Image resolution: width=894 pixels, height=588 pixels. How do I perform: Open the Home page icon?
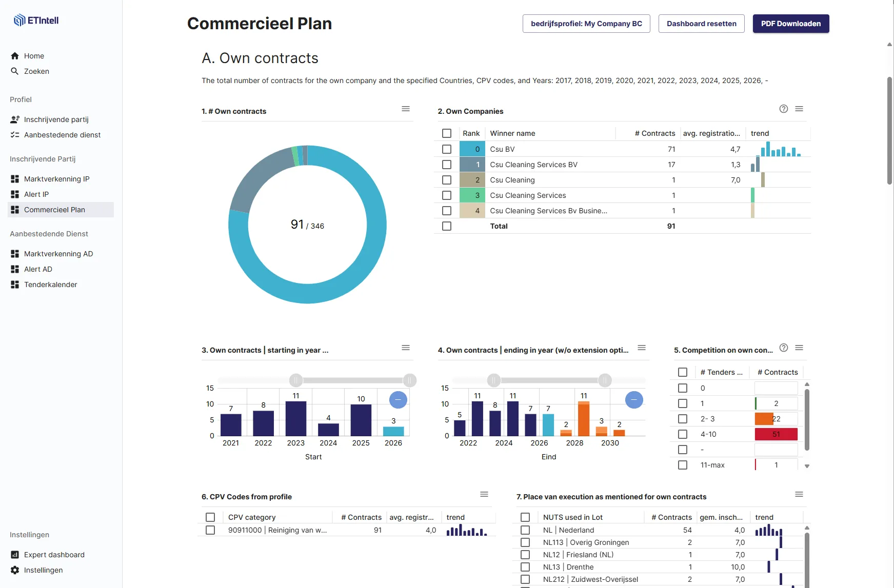[15, 56]
